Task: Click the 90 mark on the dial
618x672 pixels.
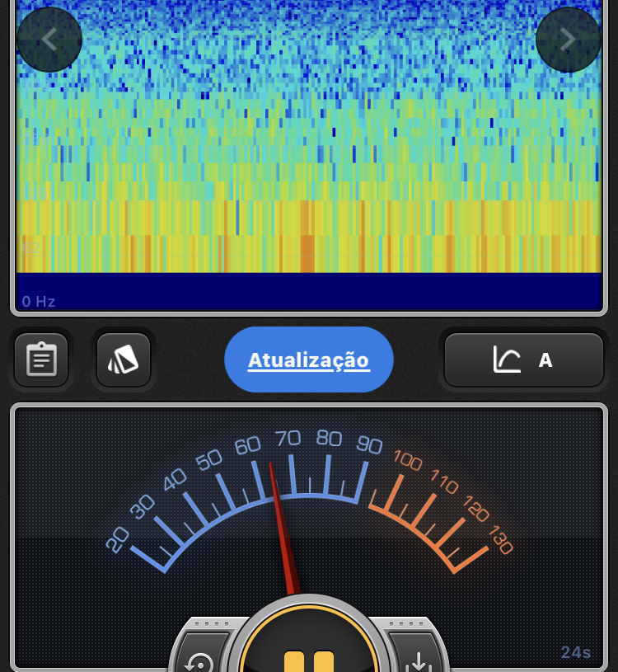Action: [x=369, y=445]
